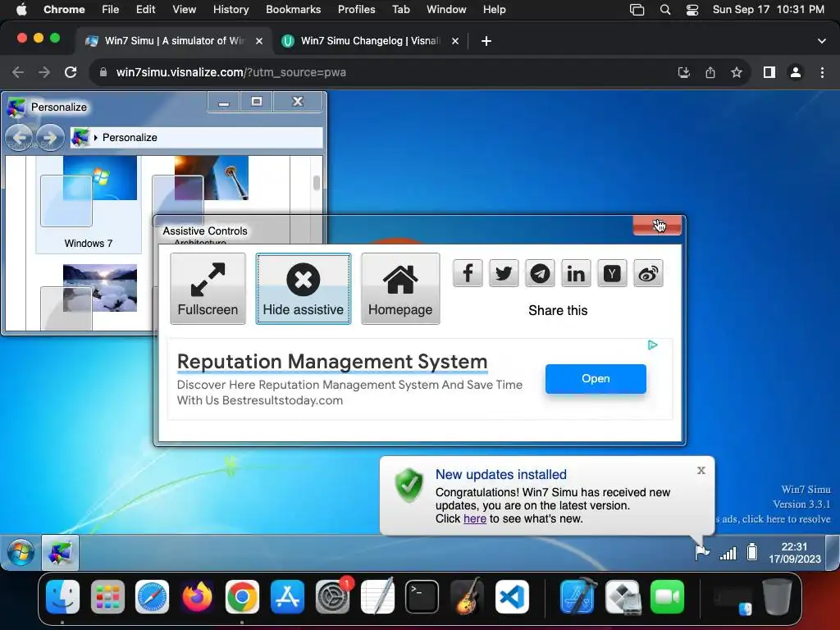Click the Fullscreen assistive button
The image size is (840, 630).
pyautogui.click(x=208, y=289)
